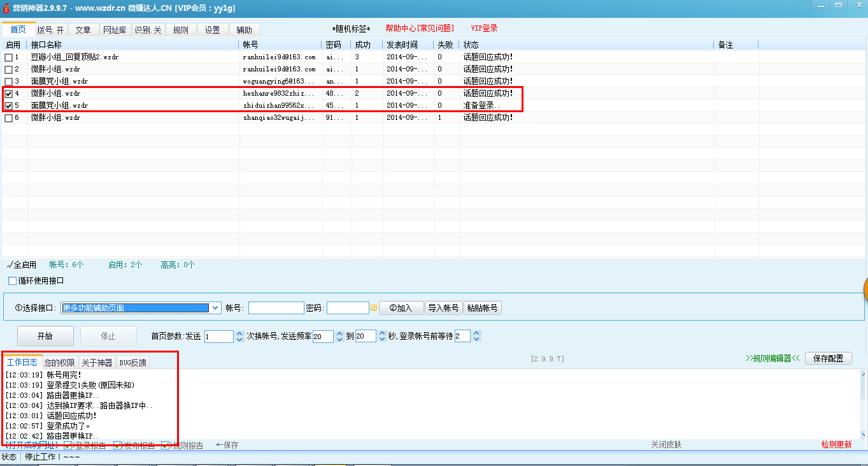Click the 检测更新 link
The height and width of the screenshot is (466, 868).
tap(836, 445)
